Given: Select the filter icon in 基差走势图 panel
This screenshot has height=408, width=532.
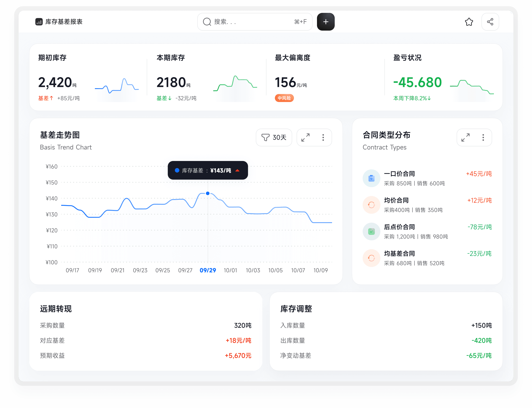Looking at the screenshot, I should (x=266, y=137).
